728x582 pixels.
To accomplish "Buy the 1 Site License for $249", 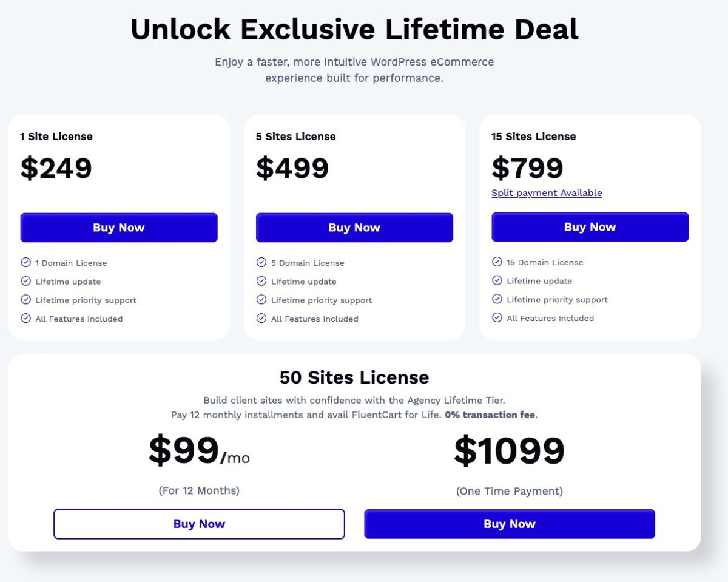I will pos(119,228).
